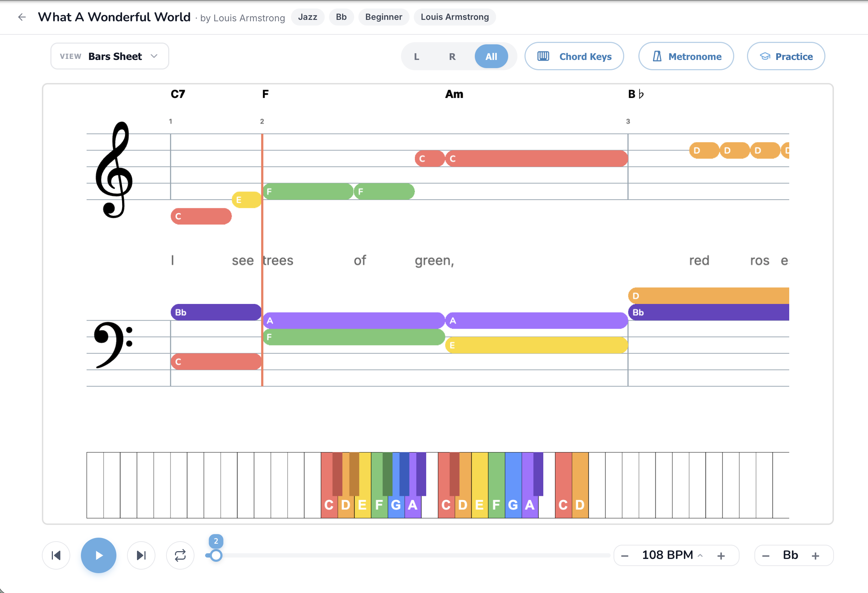868x593 pixels.
Task: Click the orange D note in bass staff bar 3
Action: point(709,296)
